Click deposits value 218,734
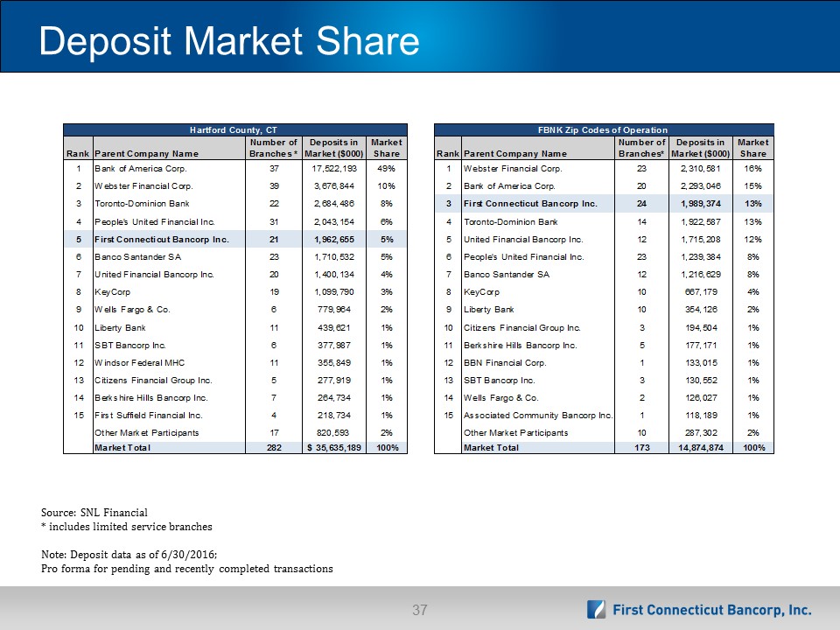Viewport: 840px width, 630px height. 333,415
